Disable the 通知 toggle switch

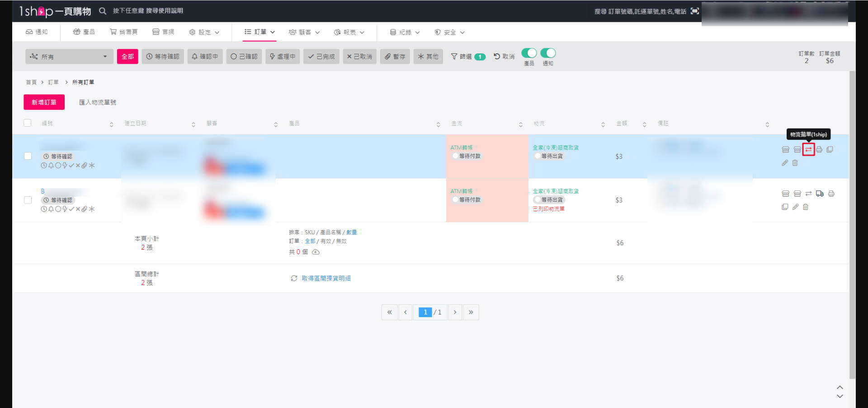pyautogui.click(x=548, y=53)
